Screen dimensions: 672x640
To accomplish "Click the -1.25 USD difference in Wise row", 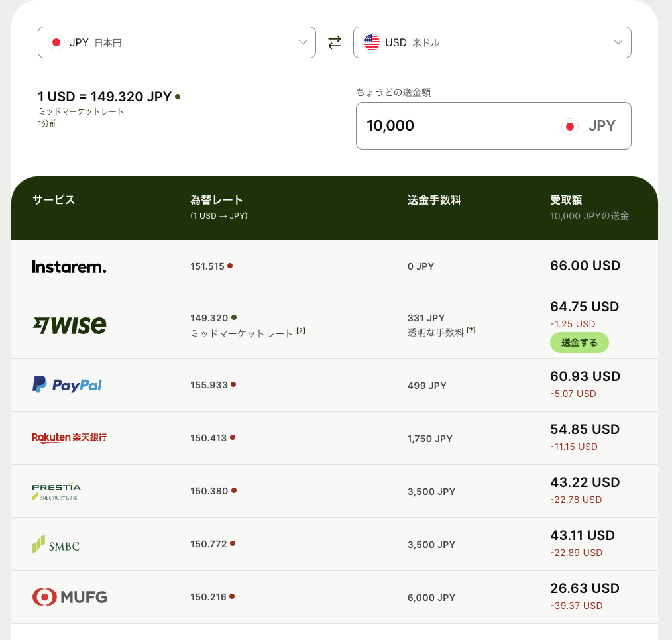I will 573,324.
